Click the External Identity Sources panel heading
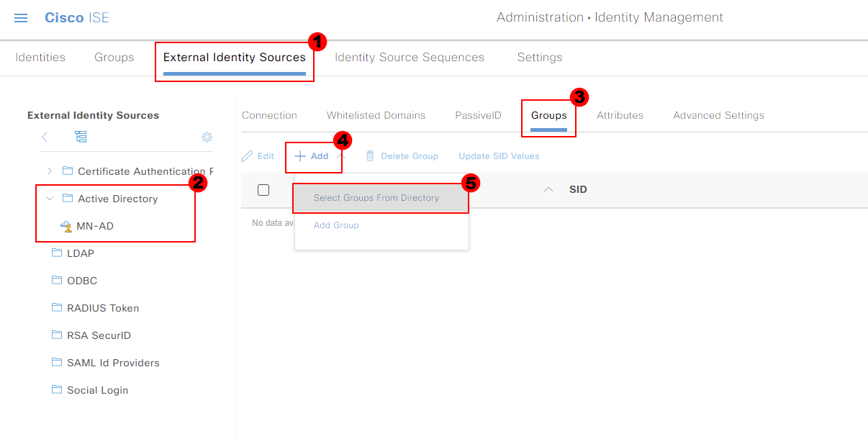Screen dimensions: 868x439 click(x=93, y=115)
